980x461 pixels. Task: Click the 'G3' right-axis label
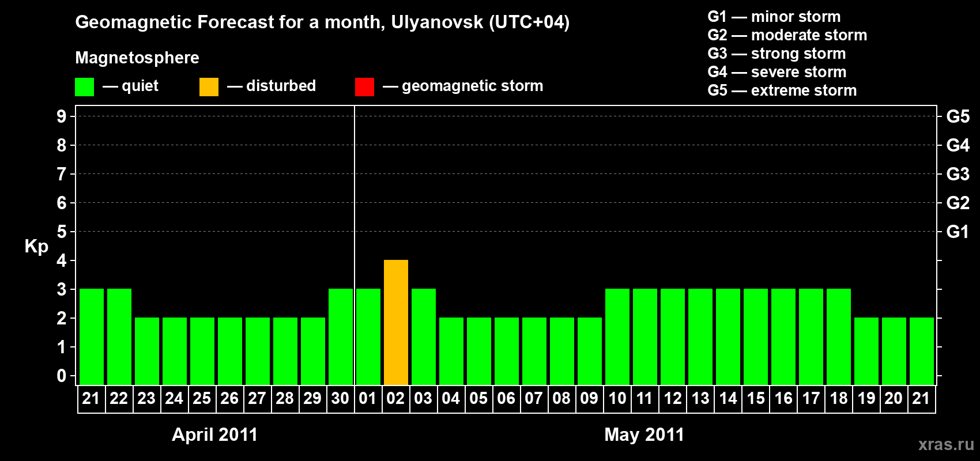pos(958,174)
